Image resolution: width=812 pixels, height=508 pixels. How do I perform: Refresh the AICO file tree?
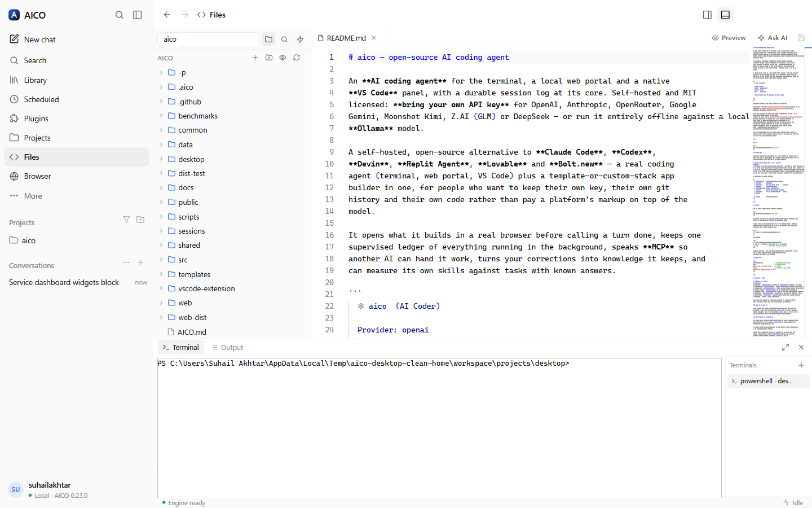(x=297, y=58)
